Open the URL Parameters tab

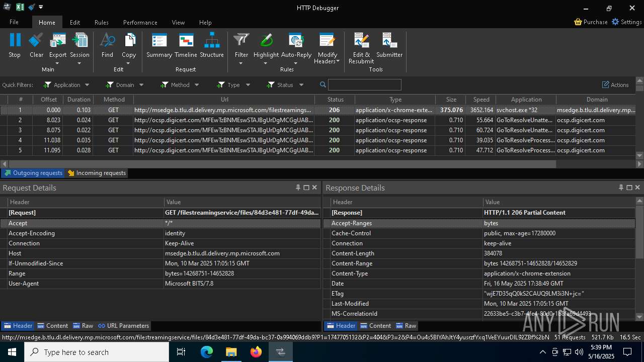click(123, 326)
